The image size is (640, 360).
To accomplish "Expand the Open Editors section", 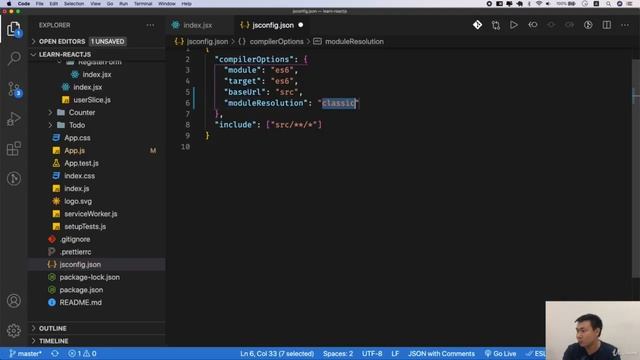I will click(62, 42).
